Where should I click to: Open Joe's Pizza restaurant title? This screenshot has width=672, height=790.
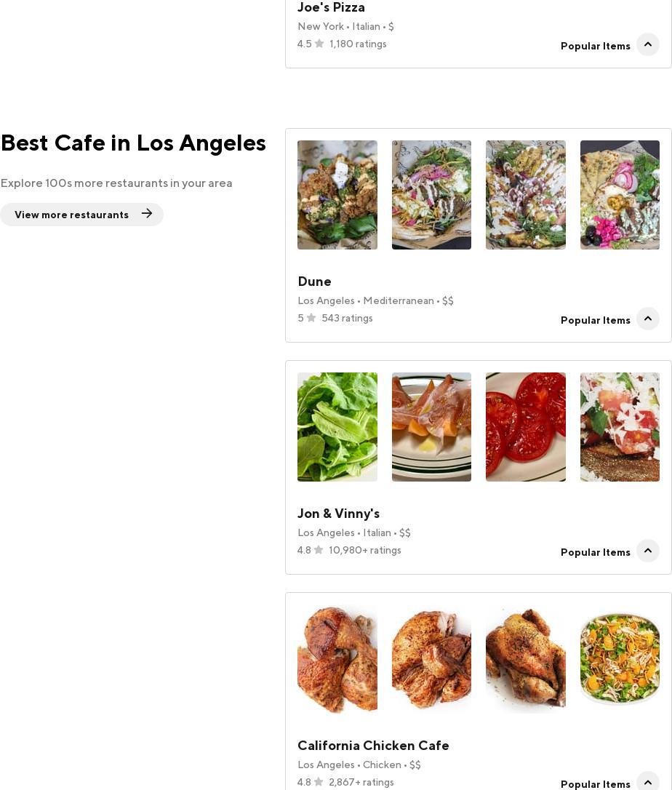pyautogui.click(x=331, y=7)
